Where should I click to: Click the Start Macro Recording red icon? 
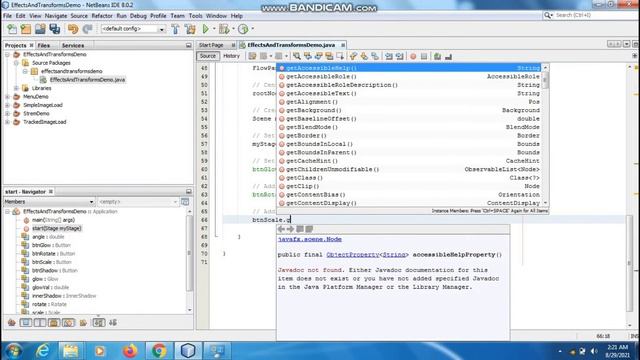[x=413, y=56]
